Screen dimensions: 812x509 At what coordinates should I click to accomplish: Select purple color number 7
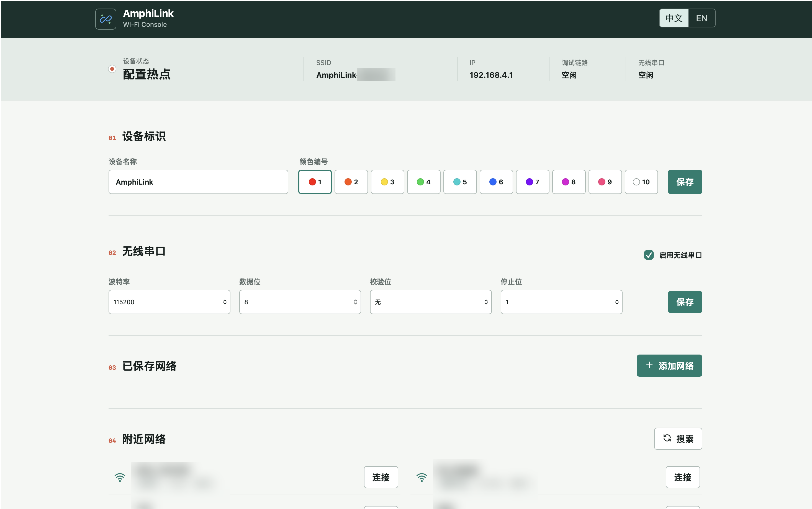click(533, 182)
